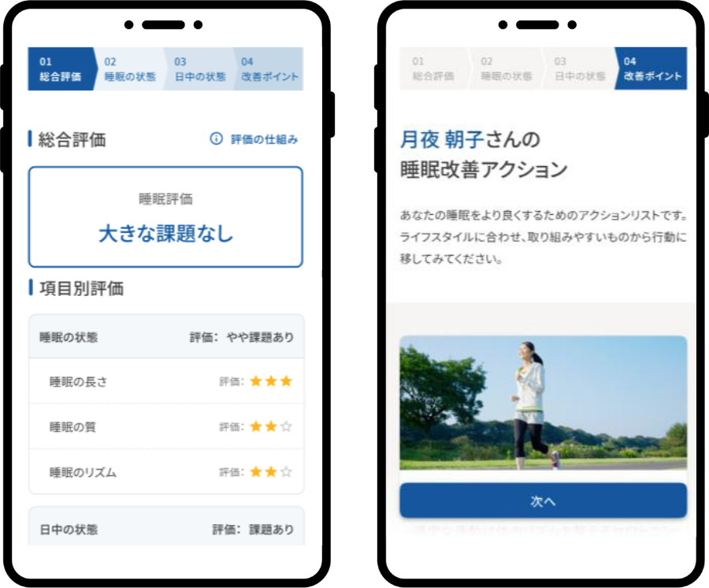
Task: Expand the 睡眠の状態 やや課題あり section header
Action: pyautogui.click(x=165, y=337)
